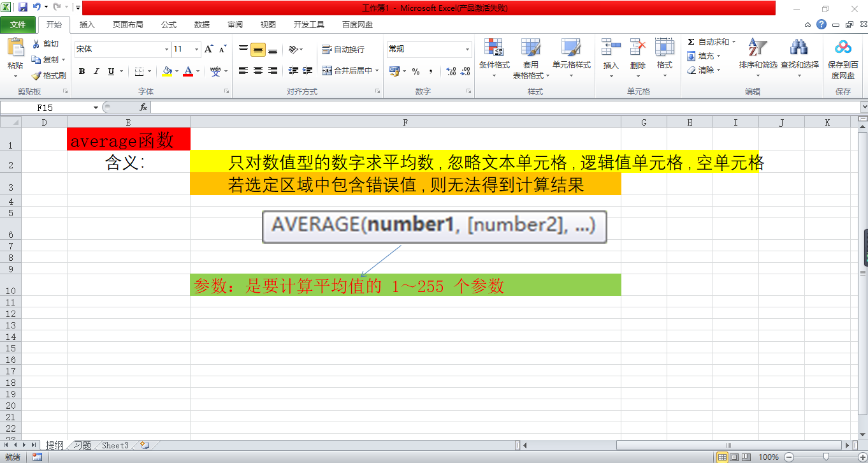868x463 pixels.
Task: Select the column F header
Action: 405,122
